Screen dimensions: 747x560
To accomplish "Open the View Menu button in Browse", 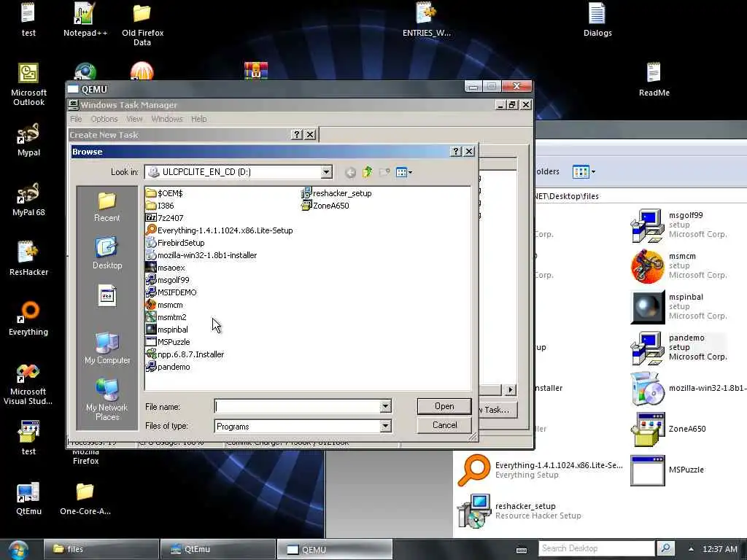I will tap(404, 172).
